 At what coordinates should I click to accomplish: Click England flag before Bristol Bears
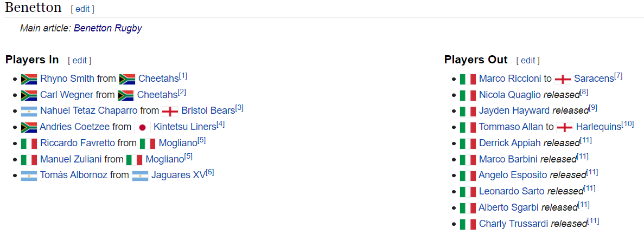tap(170, 111)
